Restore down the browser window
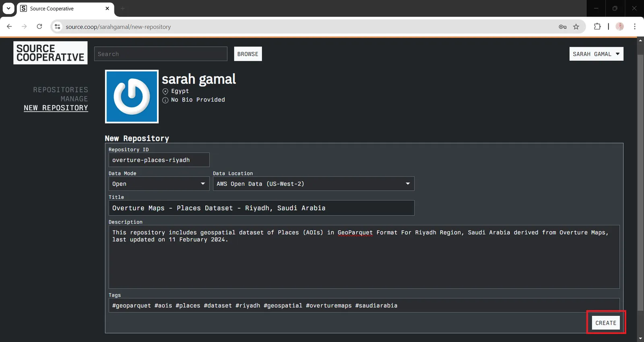Viewport: 644px width, 342px height. 615,8
